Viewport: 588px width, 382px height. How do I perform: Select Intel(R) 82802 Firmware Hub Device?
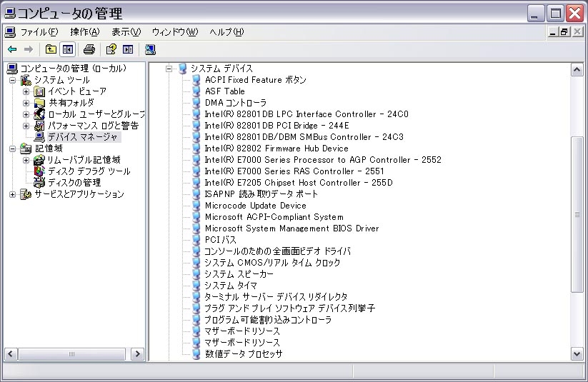pyautogui.click(x=276, y=149)
